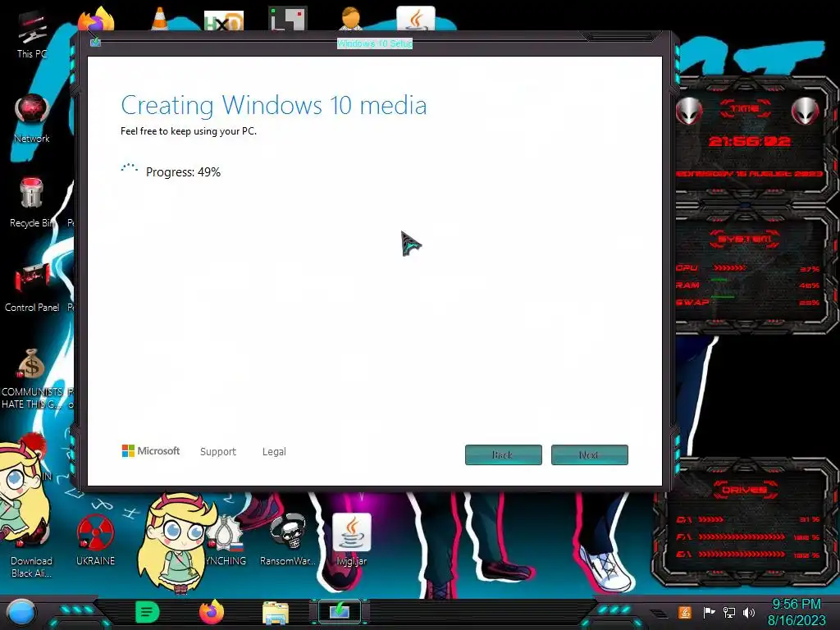Screen dimensions: 840x630
Task: Open the Support link
Action: (218, 452)
